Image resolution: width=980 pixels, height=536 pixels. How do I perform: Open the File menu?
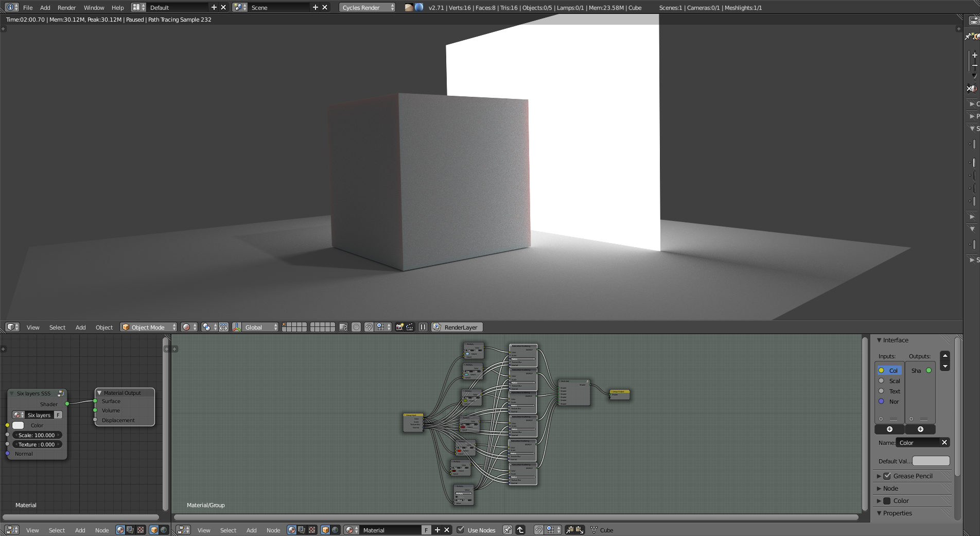pyautogui.click(x=28, y=7)
